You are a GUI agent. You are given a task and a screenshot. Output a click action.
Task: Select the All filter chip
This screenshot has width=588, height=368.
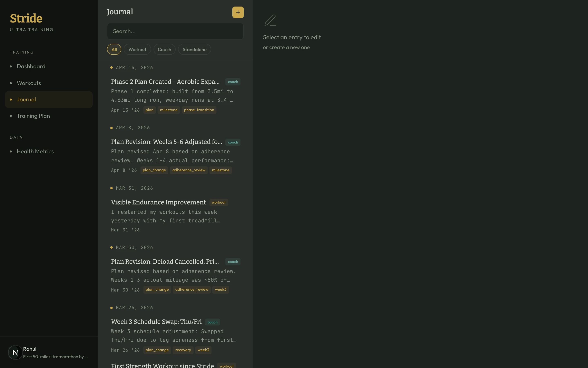point(114,49)
